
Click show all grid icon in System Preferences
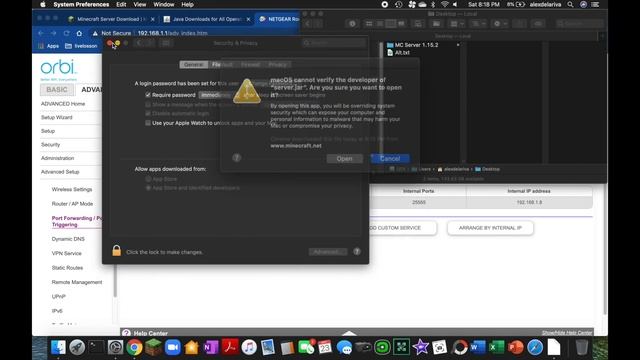coord(166,43)
